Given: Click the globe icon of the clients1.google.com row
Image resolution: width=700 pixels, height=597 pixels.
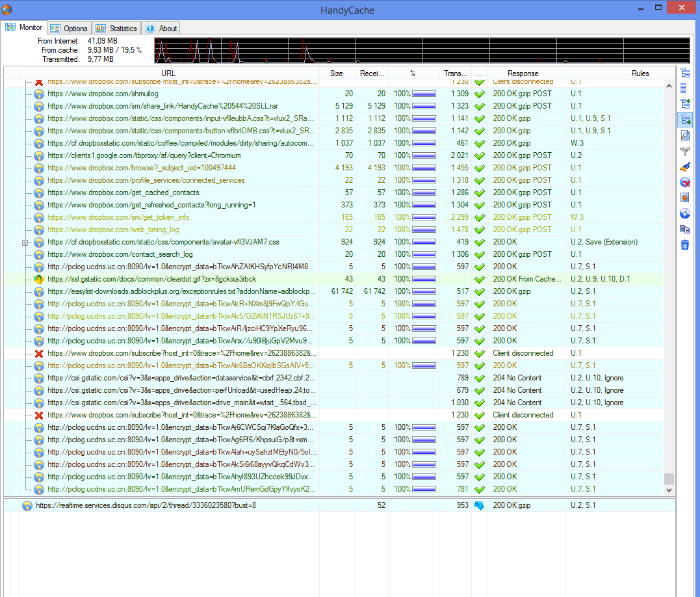Looking at the screenshot, I should (39, 156).
